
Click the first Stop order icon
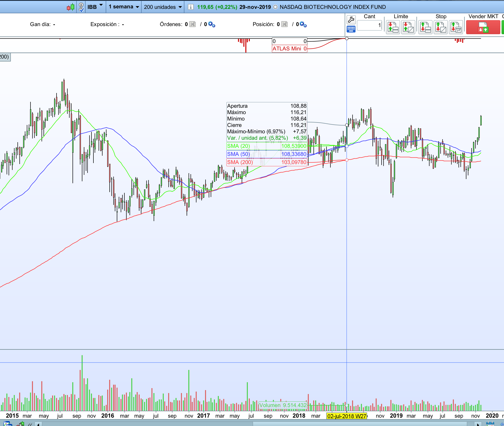click(x=425, y=27)
